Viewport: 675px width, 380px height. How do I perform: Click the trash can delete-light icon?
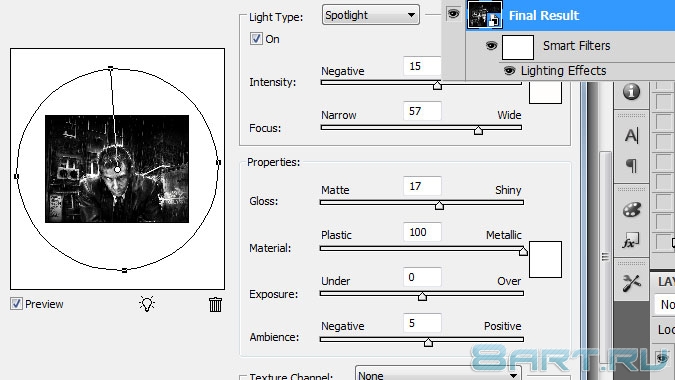(x=215, y=304)
